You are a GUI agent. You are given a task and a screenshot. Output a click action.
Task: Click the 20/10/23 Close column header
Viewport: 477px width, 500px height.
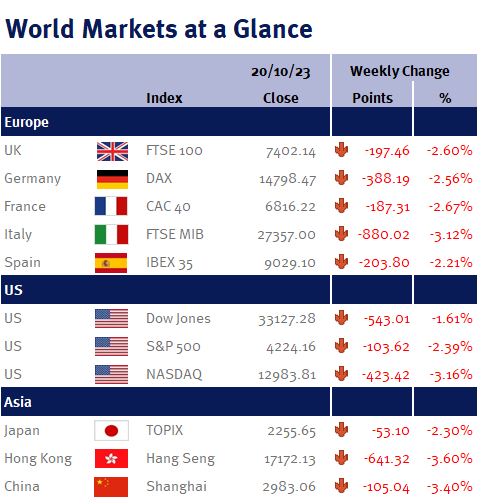281,85
